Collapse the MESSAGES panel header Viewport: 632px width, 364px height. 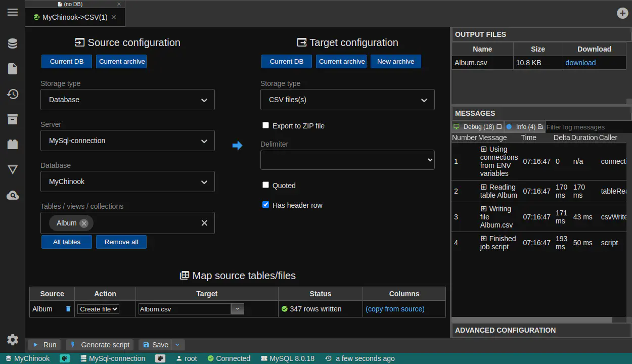541,113
